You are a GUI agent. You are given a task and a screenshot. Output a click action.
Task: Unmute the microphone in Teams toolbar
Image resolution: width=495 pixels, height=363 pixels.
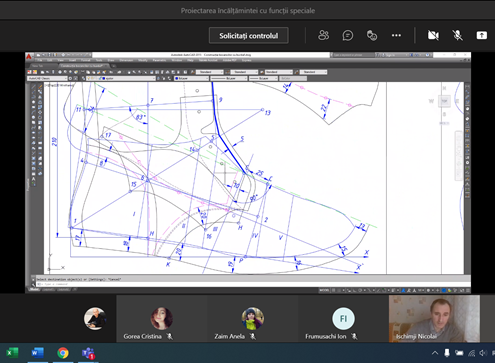tap(458, 35)
